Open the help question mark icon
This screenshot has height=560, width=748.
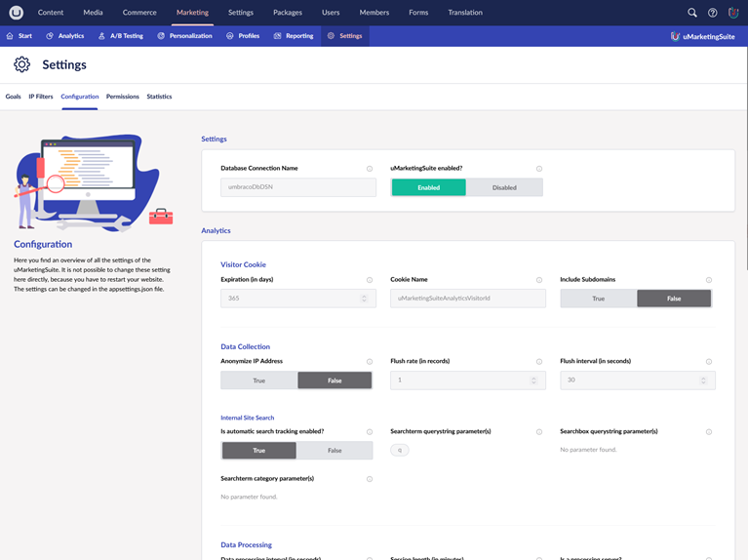tap(713, 13)
